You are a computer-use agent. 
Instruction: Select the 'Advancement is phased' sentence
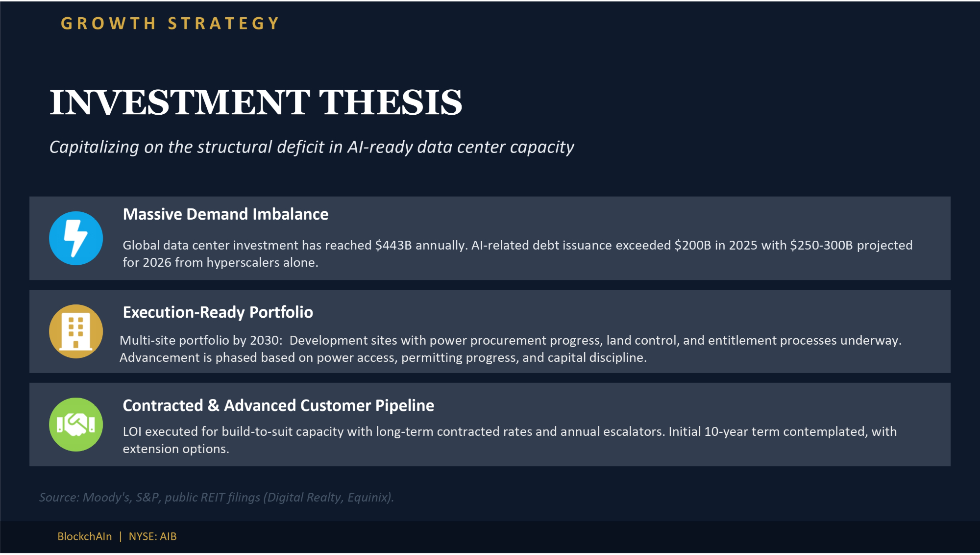383,358
